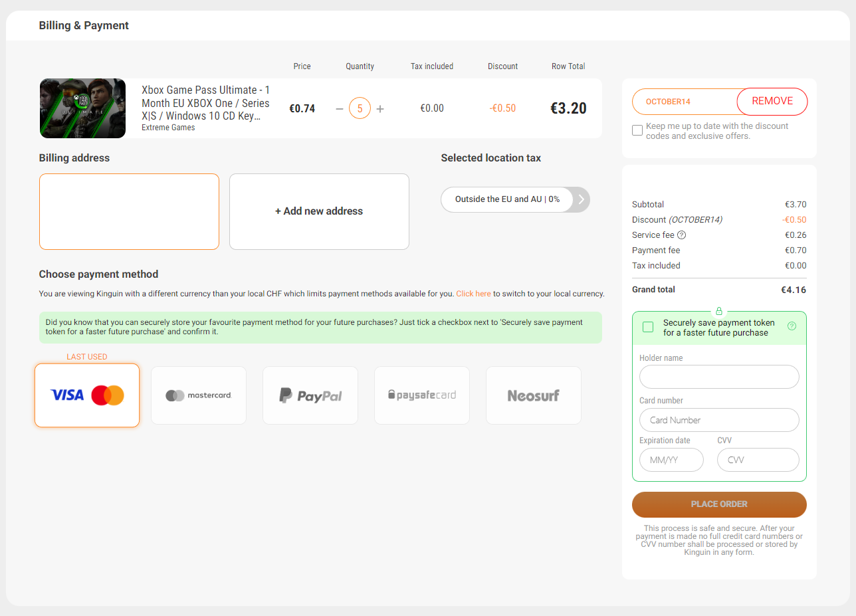Expand the selected location tax dropdown arrow
Viewport: 856px width, 616px height.
[x=582, y=199]
